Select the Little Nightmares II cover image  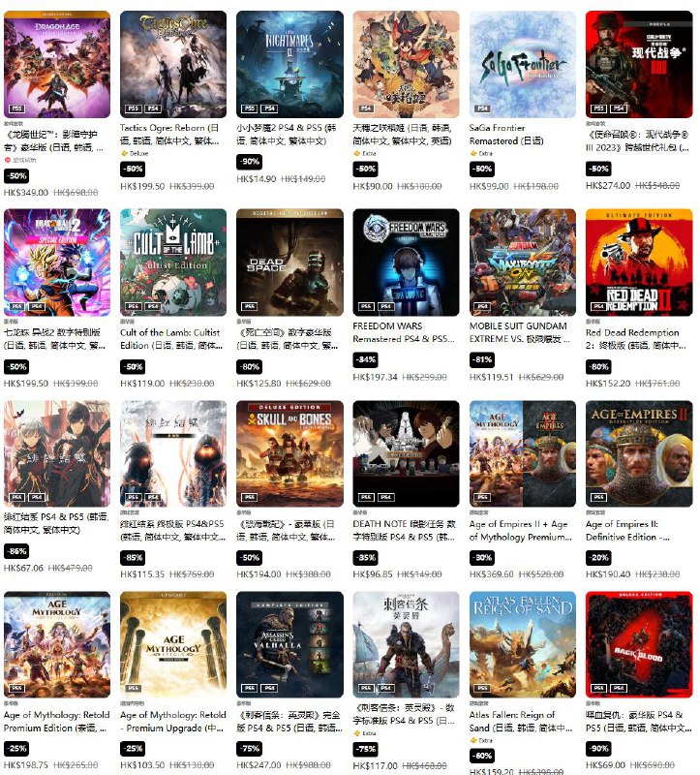(x=289, y=64)
